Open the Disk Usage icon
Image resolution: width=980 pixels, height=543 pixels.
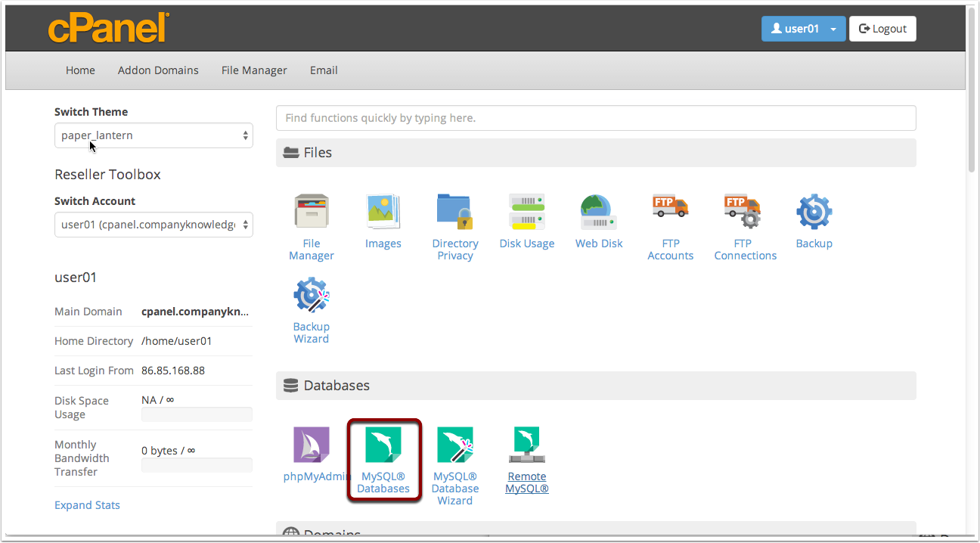click(527, 212)
